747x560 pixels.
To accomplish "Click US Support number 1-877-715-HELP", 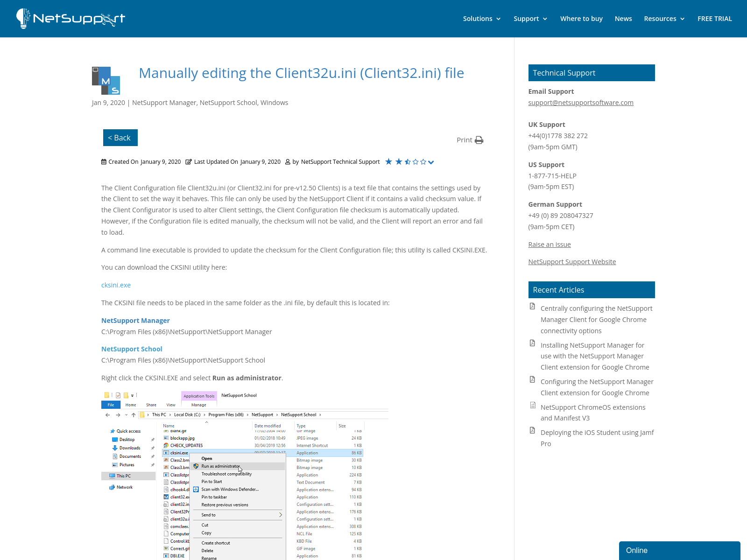I will pyautogui.click(x=552, y=176).
